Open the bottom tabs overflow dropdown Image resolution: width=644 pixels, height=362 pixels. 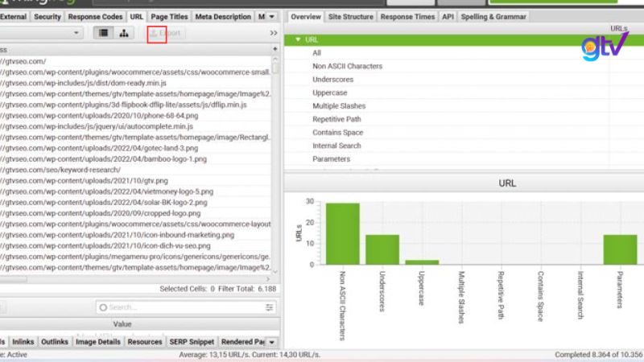click(x=270, y=342)
